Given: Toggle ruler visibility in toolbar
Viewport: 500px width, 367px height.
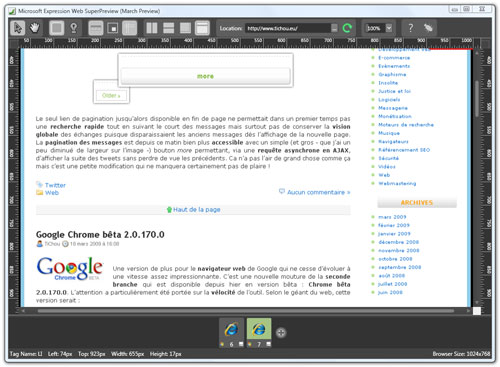Looking at the screenshot, I should (96, 28).
